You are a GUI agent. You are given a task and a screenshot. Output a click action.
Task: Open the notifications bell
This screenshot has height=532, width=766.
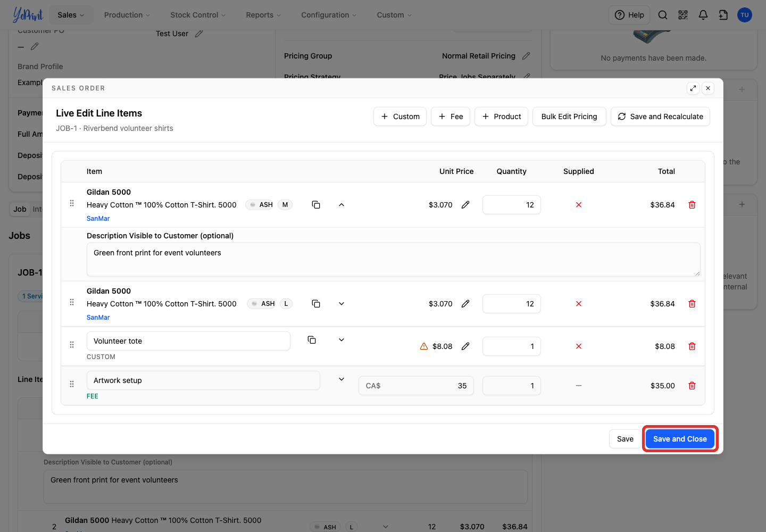click(703, 15)
